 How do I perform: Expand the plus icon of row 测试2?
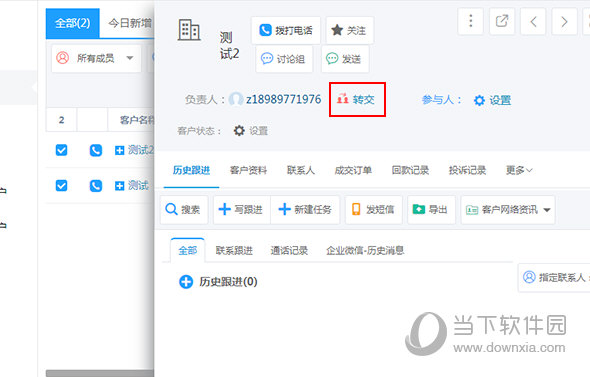pyautogui.click(x=119, y=150)
